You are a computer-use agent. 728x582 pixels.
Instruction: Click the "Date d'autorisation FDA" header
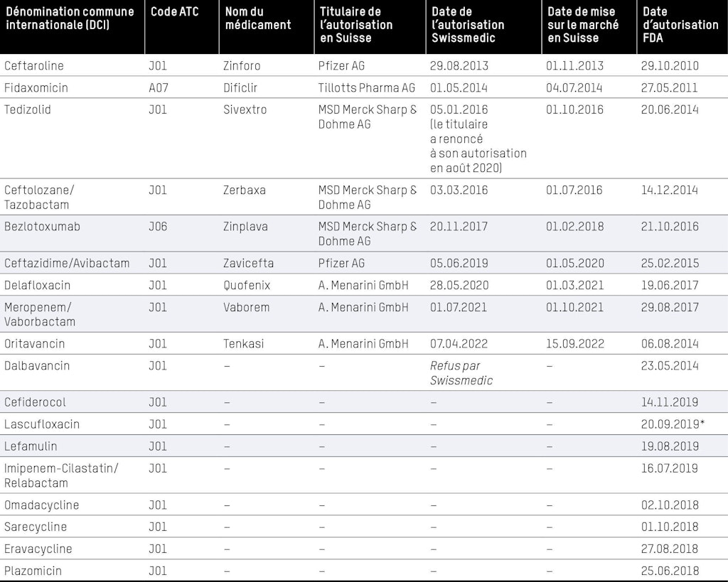pos(680,25)
